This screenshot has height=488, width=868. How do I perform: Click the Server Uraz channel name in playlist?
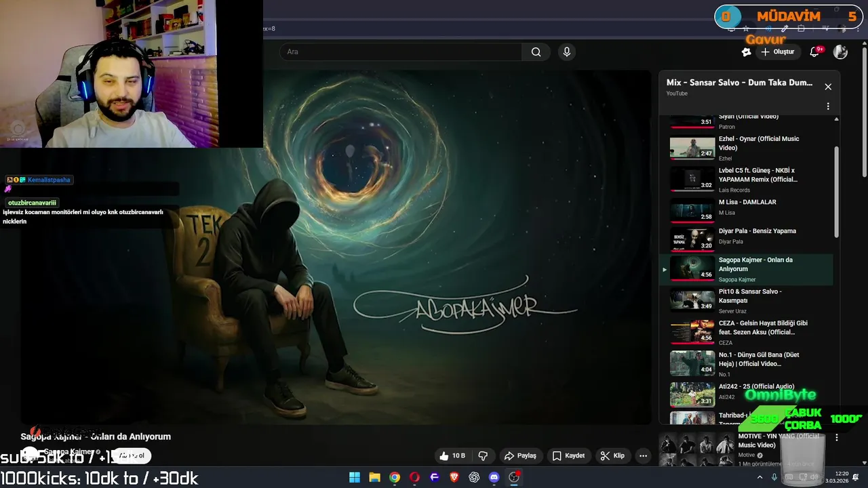(732, 311)
